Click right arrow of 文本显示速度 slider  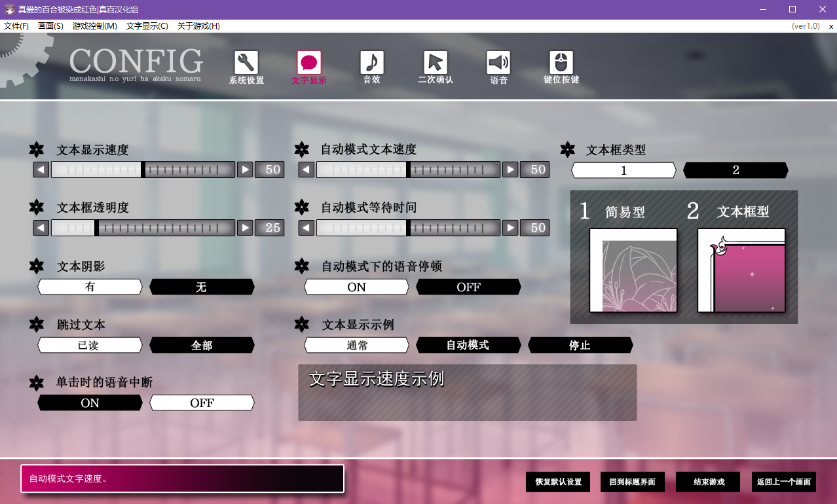245,170
